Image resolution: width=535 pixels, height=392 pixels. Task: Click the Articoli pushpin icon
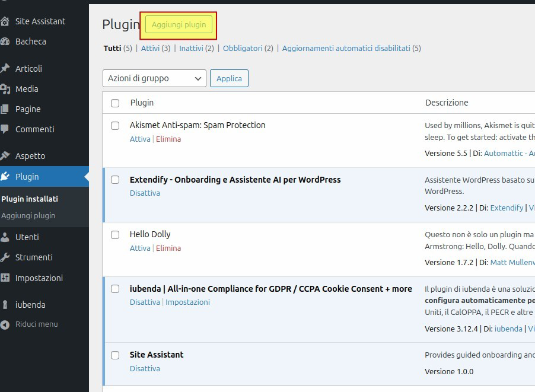point(5,69)
